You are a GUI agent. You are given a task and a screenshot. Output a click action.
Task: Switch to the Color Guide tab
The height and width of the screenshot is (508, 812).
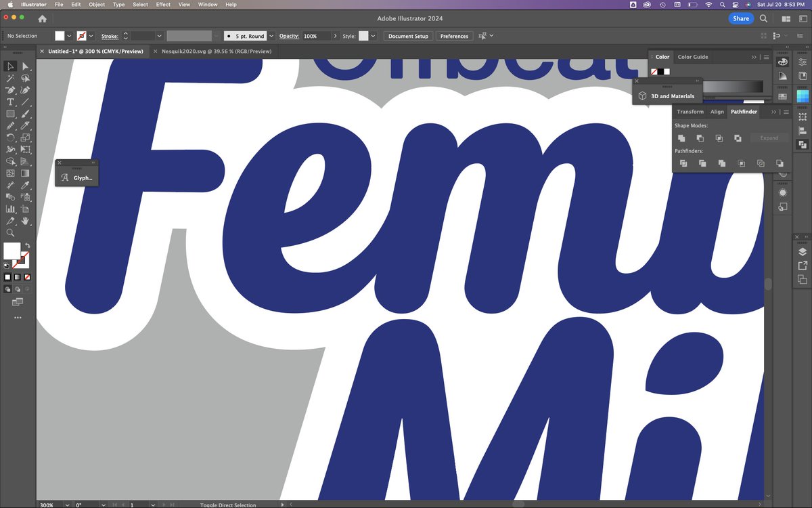(693, 57)
